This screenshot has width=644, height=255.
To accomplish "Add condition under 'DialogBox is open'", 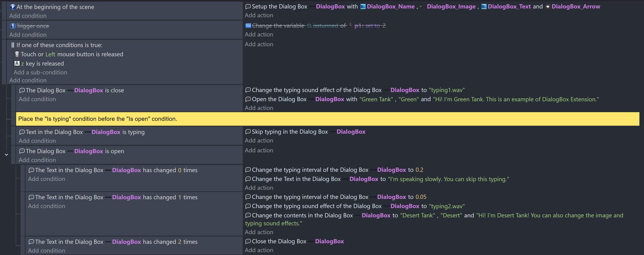I will (x=37, y=160).
